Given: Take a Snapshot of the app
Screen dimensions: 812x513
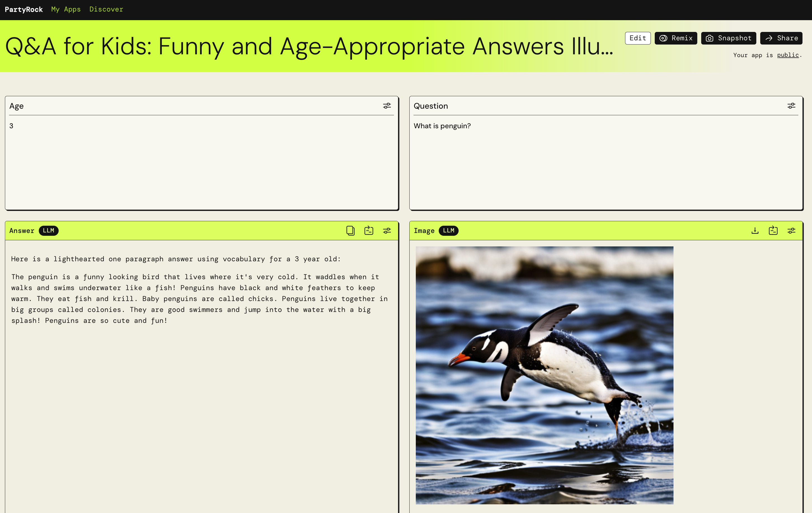Looking at the screenshot, I should point(728,38).
